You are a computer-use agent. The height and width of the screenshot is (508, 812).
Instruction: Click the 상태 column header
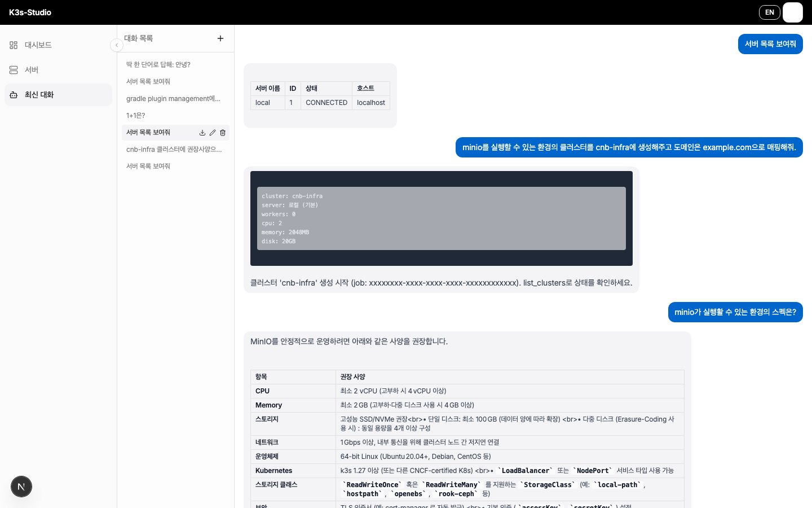326,89
